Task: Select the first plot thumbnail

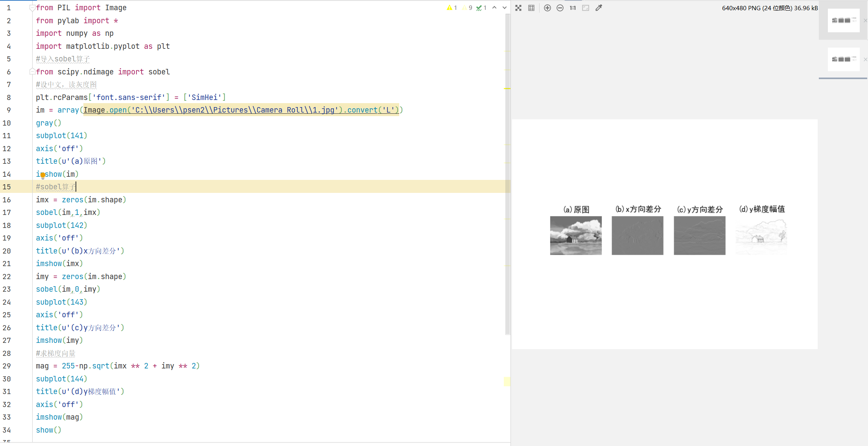Action: tap(843, 20)
